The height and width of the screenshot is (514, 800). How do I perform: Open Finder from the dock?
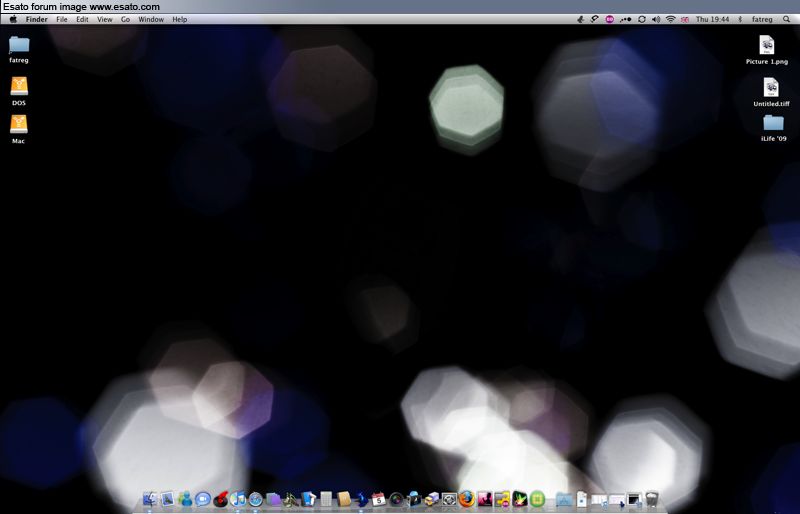click(149, 499)
